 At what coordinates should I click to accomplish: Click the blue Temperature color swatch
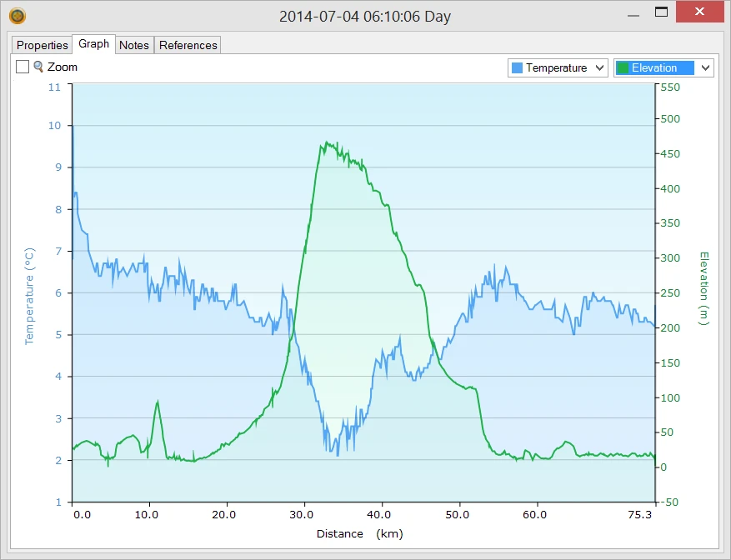[518, 68]
